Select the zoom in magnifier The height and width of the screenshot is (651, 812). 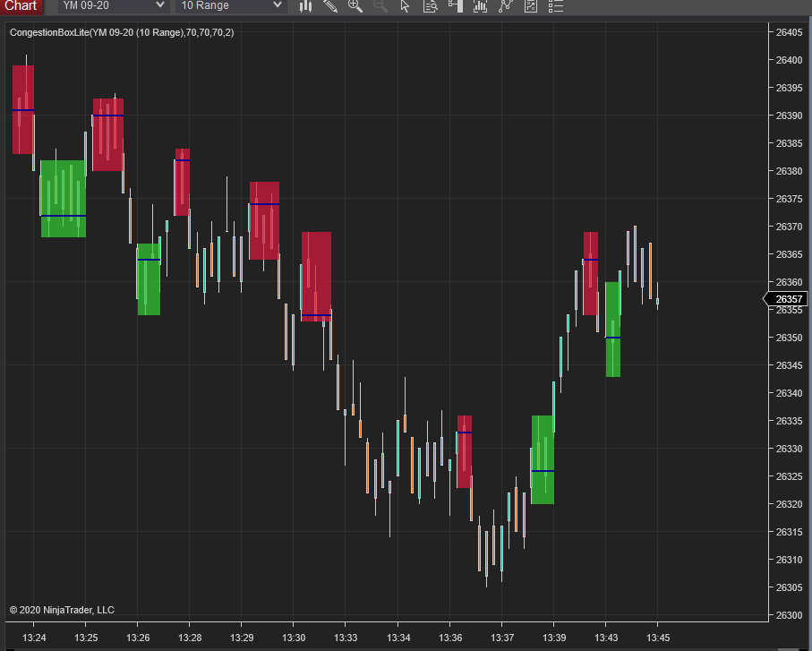[x=355, y=6]
